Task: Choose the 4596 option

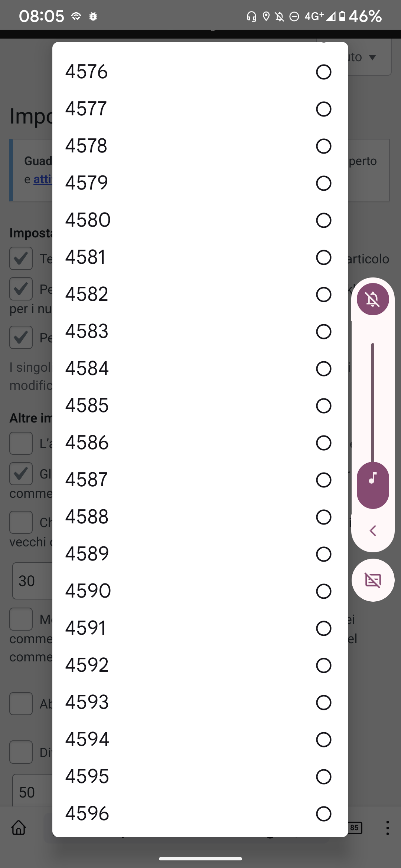Action: point(200,814)
